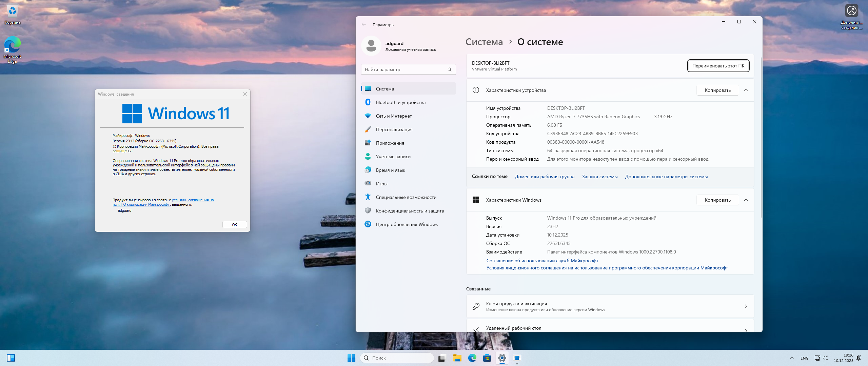Open the Дополнительные параметры системы link
Screen dimensions: 868x366
coord(666,177)
